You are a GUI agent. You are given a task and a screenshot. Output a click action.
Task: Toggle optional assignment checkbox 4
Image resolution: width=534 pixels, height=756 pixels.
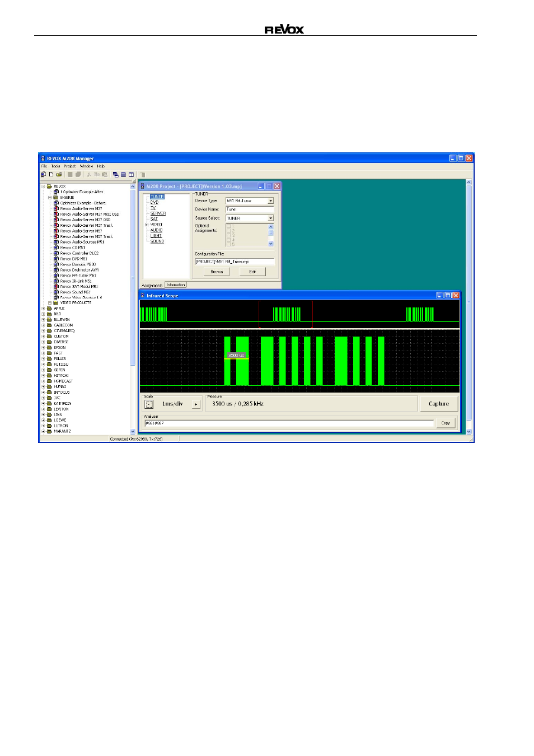point(228,240)
